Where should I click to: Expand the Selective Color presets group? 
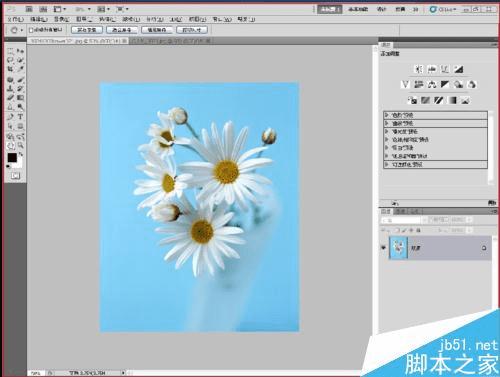click(x=386, y=164)
